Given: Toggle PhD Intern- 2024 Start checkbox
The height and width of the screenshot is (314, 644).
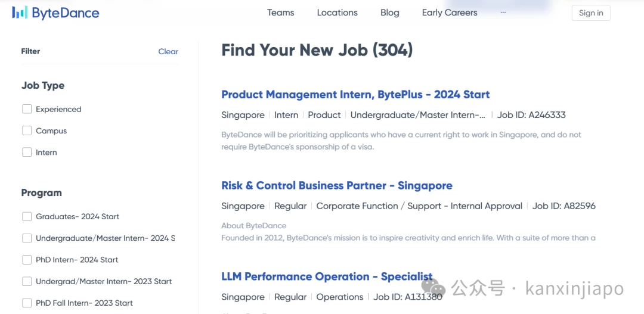Looking at the screenshot, I should pyautogui.click(x=27, y=260).
